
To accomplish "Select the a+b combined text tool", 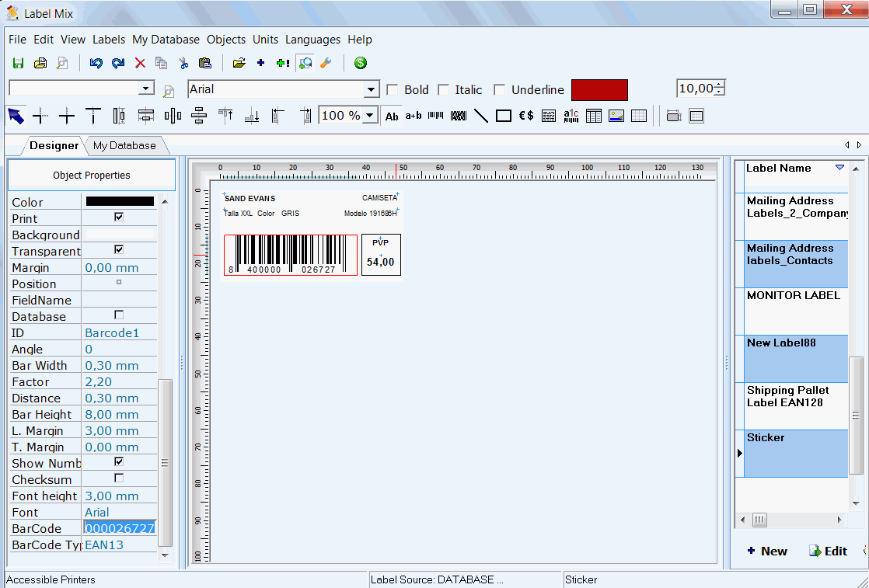I will 414,116.
